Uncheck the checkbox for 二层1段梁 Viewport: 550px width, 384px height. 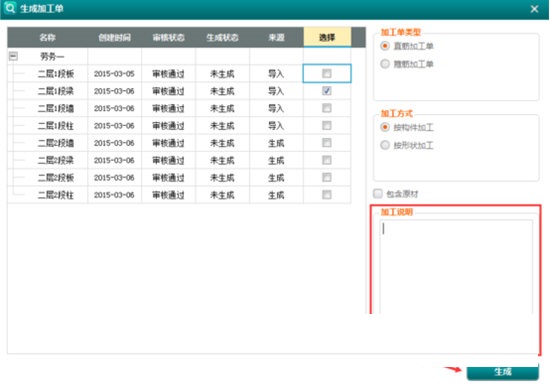click(327, 91)
